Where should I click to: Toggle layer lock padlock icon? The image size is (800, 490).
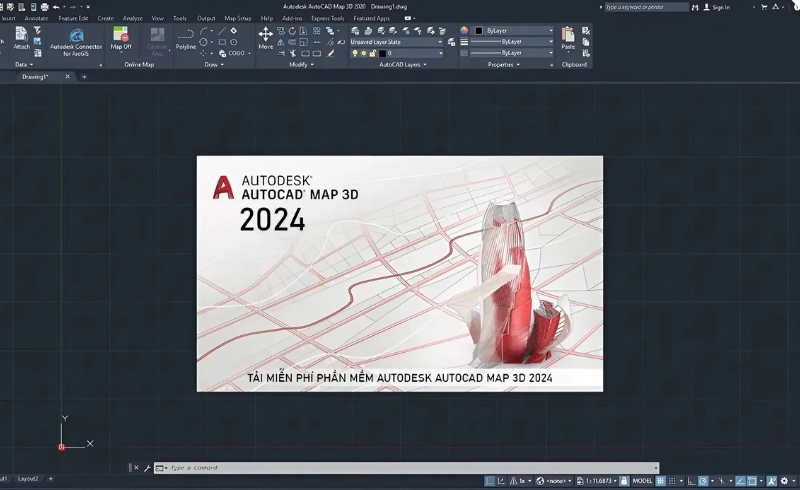coord(372,53)
